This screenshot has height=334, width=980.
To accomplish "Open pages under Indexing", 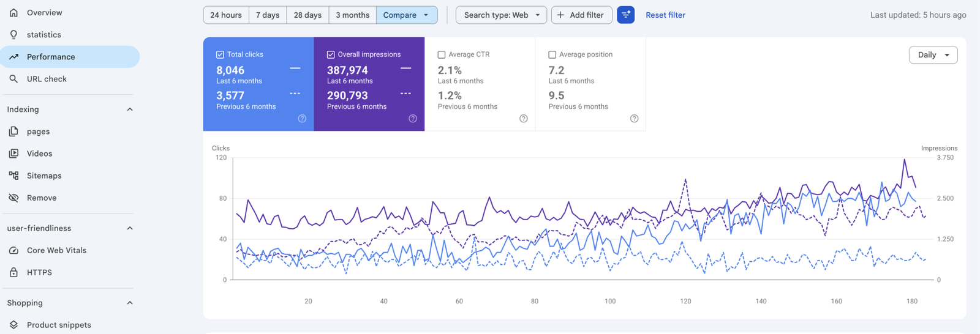I will [x=70, y=132].
